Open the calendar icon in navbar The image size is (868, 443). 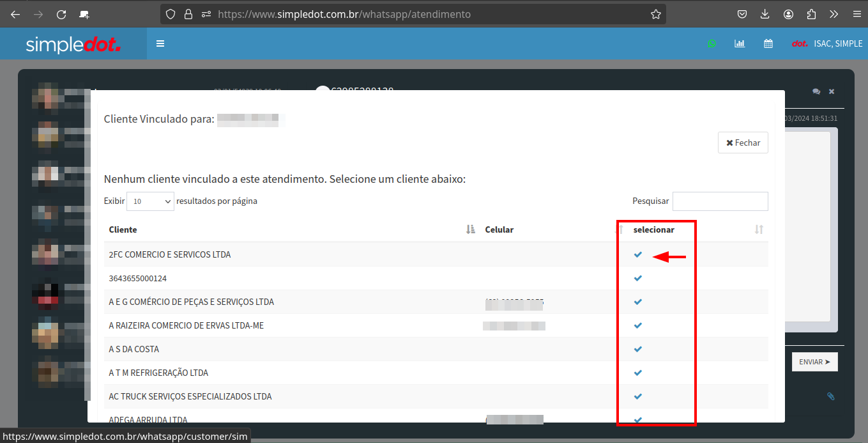[768, 44]
